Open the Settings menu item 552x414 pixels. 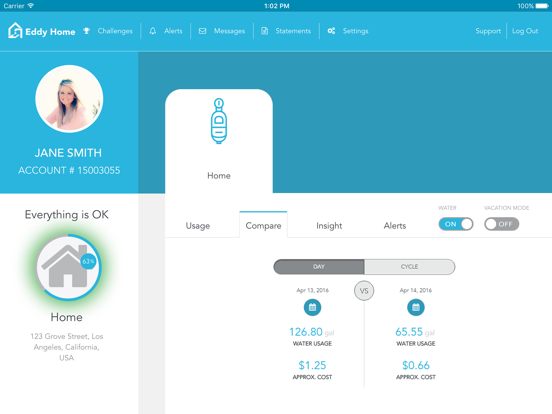356,31
